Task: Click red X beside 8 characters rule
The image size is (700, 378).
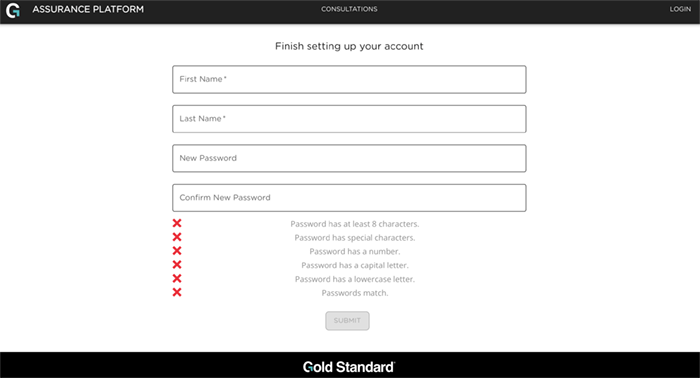Action: (177, 223)
